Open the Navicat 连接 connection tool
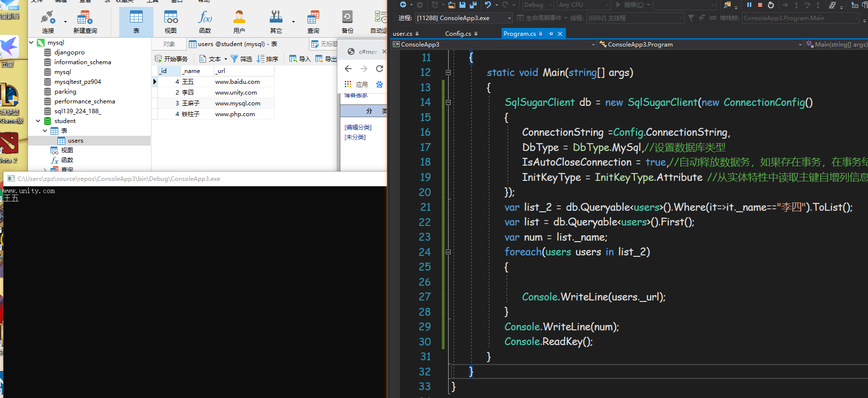The image size is (868, 398). [48, 21]
